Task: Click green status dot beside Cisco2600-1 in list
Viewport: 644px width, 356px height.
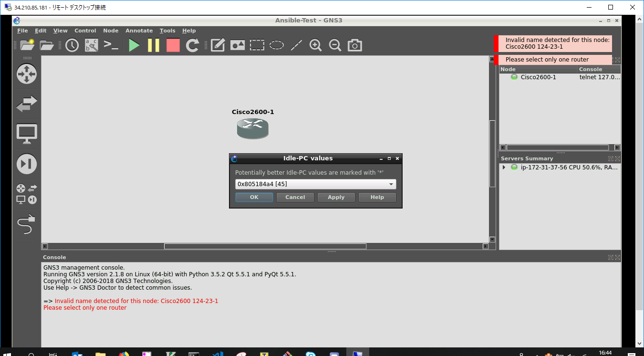Action: coord(514,77)
